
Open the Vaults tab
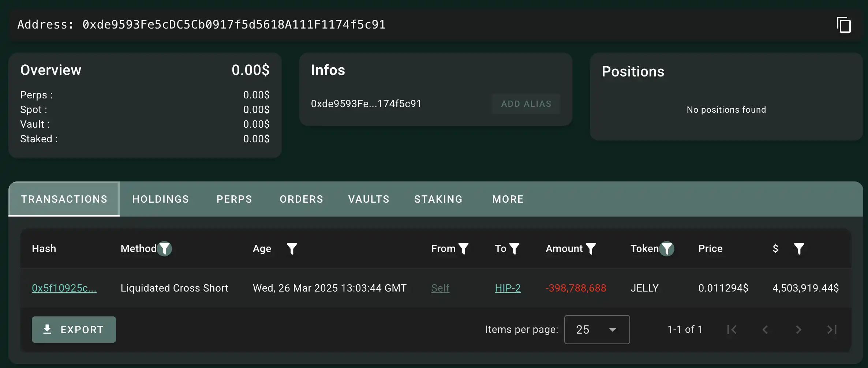368,199
